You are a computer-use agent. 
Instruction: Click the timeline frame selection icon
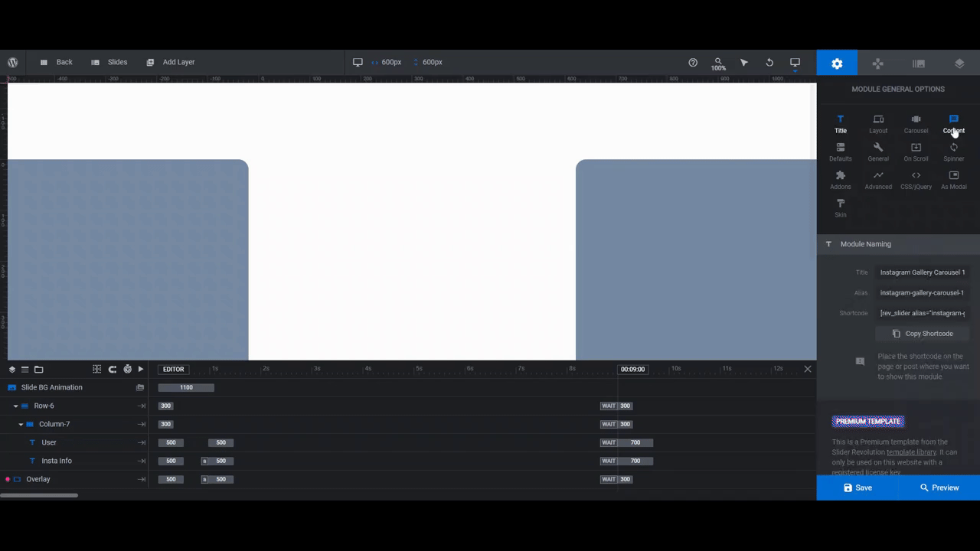click(97, 369)
